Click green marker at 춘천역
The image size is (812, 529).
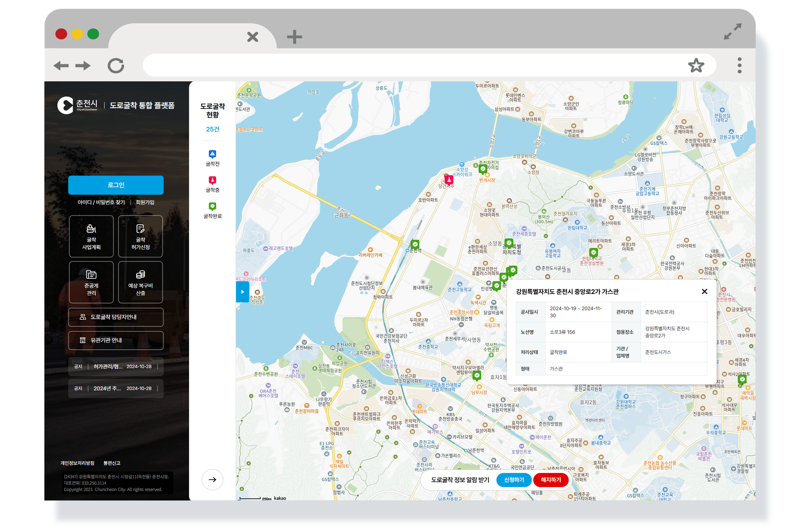415,244
